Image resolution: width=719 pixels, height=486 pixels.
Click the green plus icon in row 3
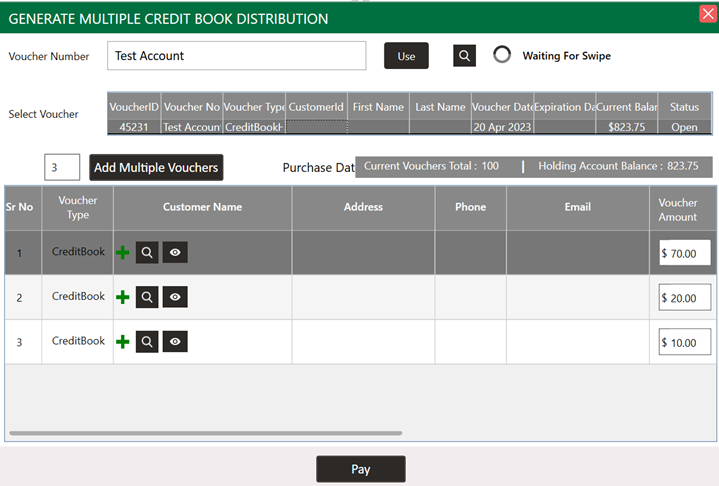122,342
